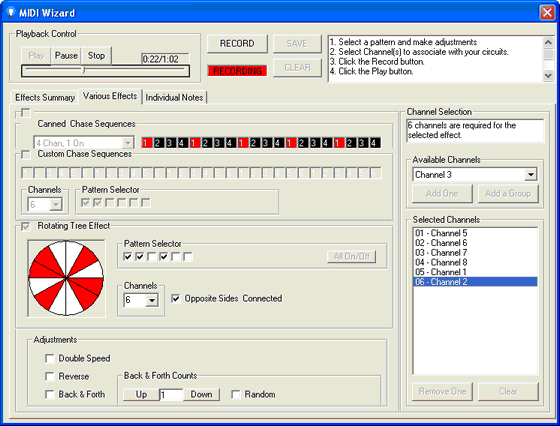Open Rotating Tree Channels dropdown
Screen dimensions: 560x426
click(152, 300)
